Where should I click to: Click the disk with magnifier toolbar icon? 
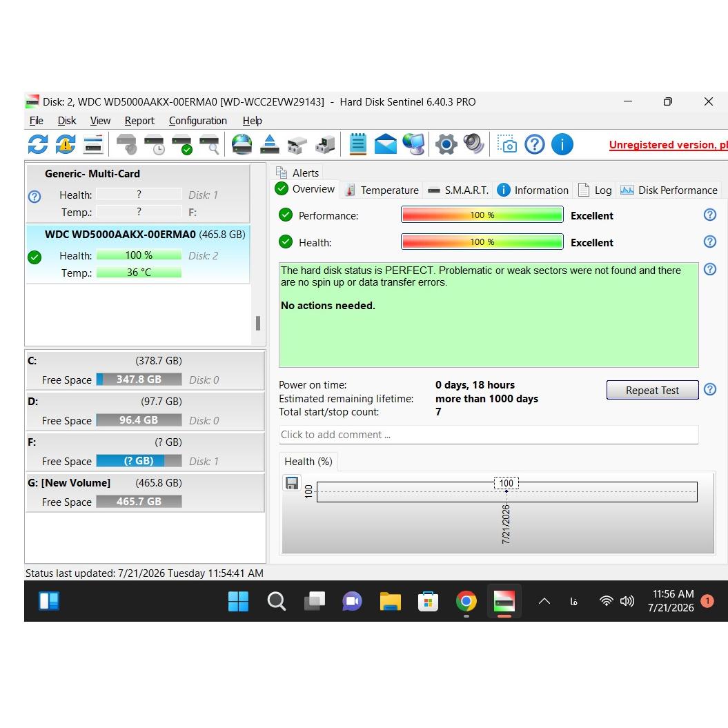[209, 144]
